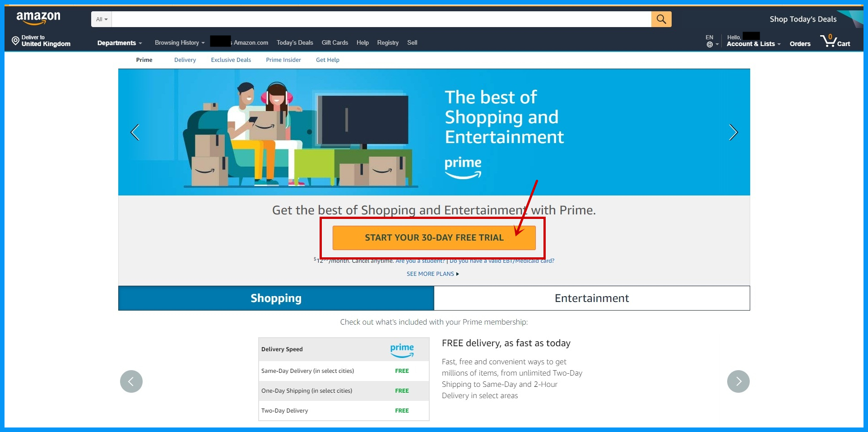
Task: Start your 30-day free trial button
Action: click(434, 237)
